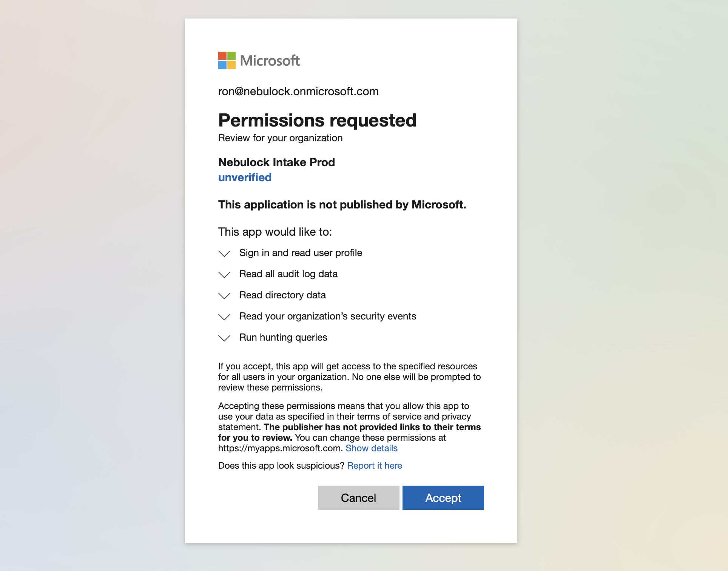Screen dimensions: 728x571
Task: Expand the audit log data chevron
Action: 224,275
